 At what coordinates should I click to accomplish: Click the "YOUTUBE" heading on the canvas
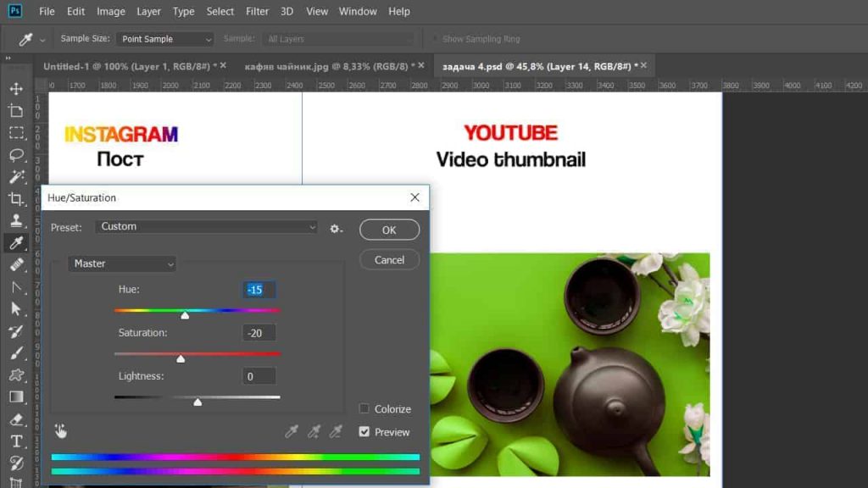click(x=510, y=133)
